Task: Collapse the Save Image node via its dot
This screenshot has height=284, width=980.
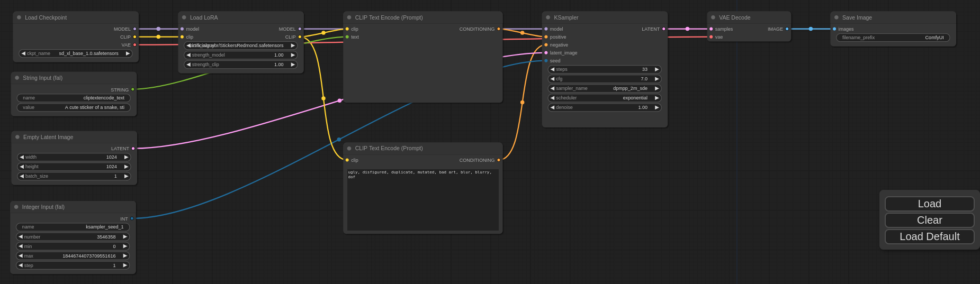Action: point(837,17)
